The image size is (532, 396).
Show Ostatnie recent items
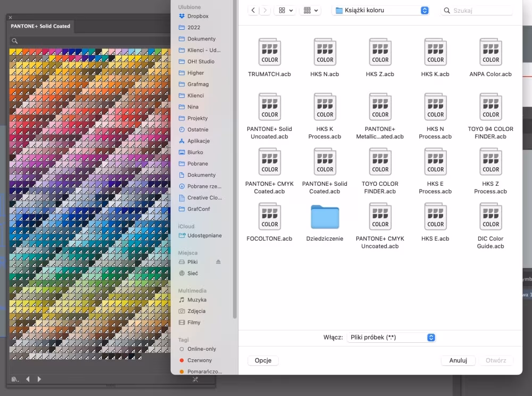pos(198,130)
